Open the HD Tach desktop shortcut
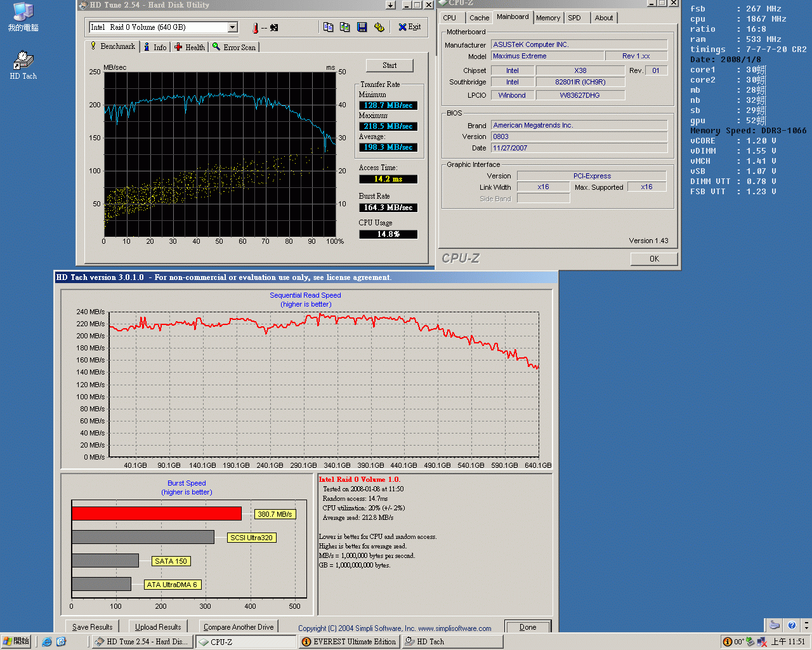Screen dimensions: 812x650 [x=23, y=65]
